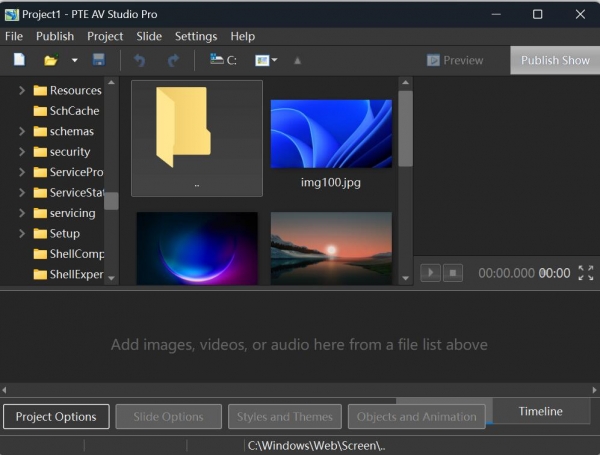
Task: Select the ShellExper folder
Action: 68,274
